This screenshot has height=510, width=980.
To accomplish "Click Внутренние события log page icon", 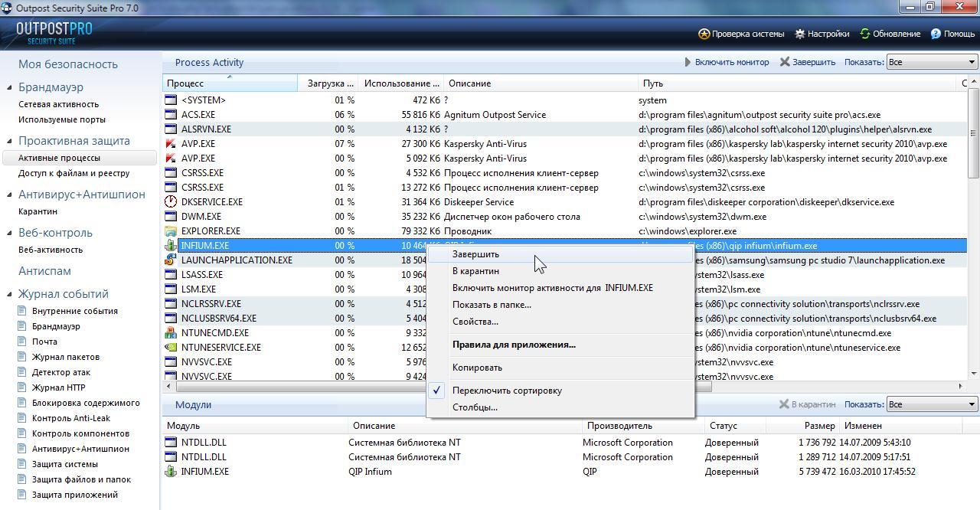I will tap(23, 311).
